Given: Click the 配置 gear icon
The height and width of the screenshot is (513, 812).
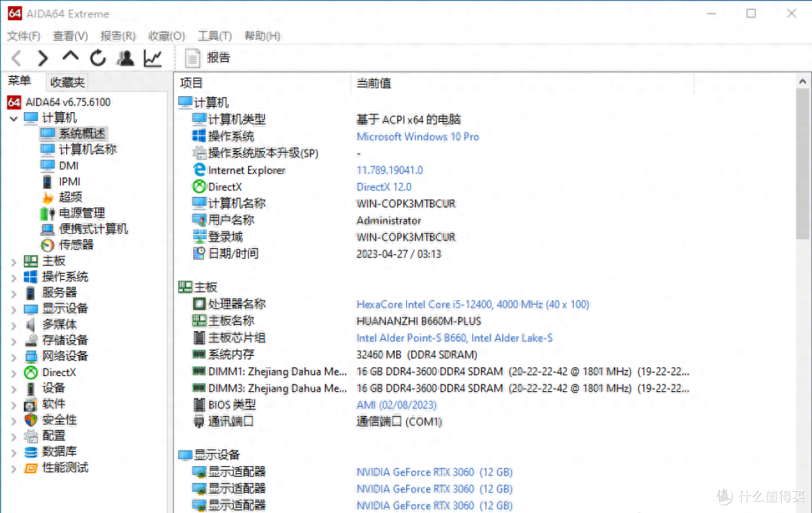Looking at the screenshot, I should click(x=31, y=436).
